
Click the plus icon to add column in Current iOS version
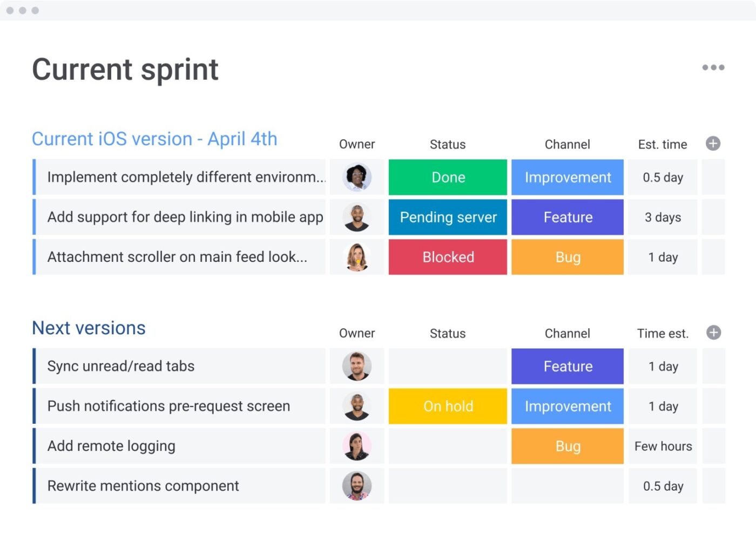click(x=713, y=143)
